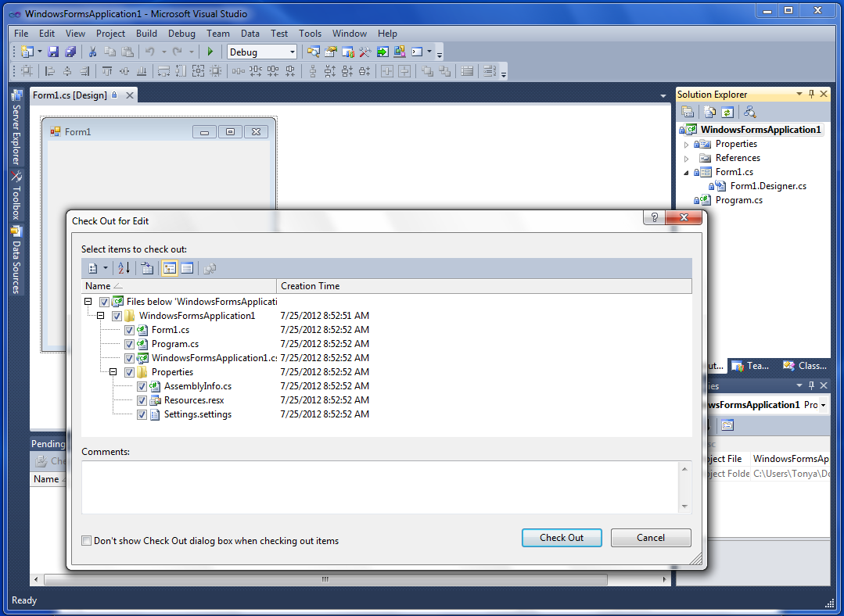Click the Save All toolbar icon

(x=70, y=52)
